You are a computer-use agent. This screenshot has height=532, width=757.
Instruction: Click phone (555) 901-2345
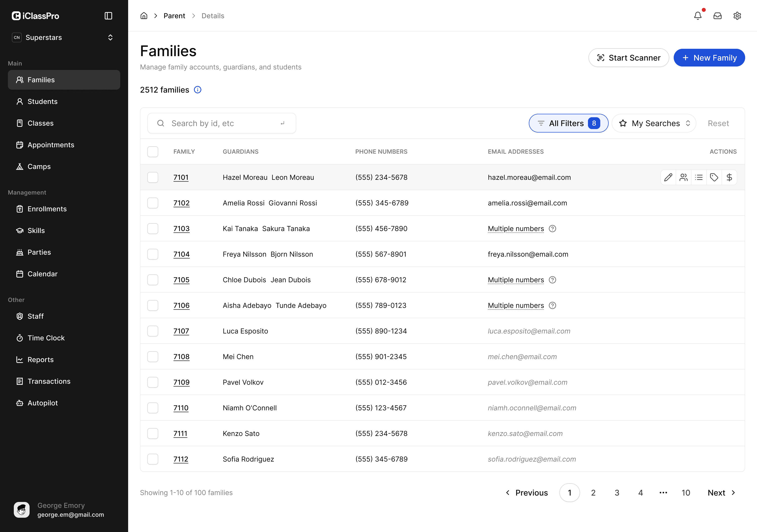click(x=381, y=357)
